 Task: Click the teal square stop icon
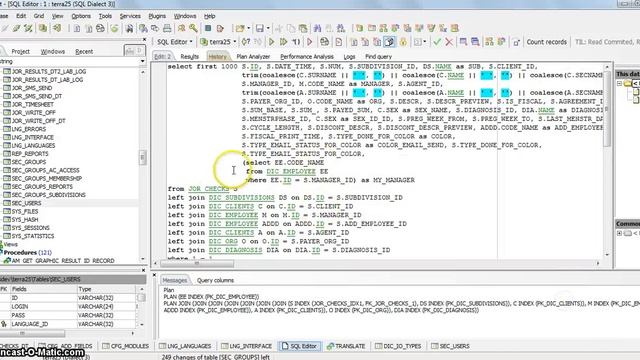pyautogui.click(x=208, y=28)
